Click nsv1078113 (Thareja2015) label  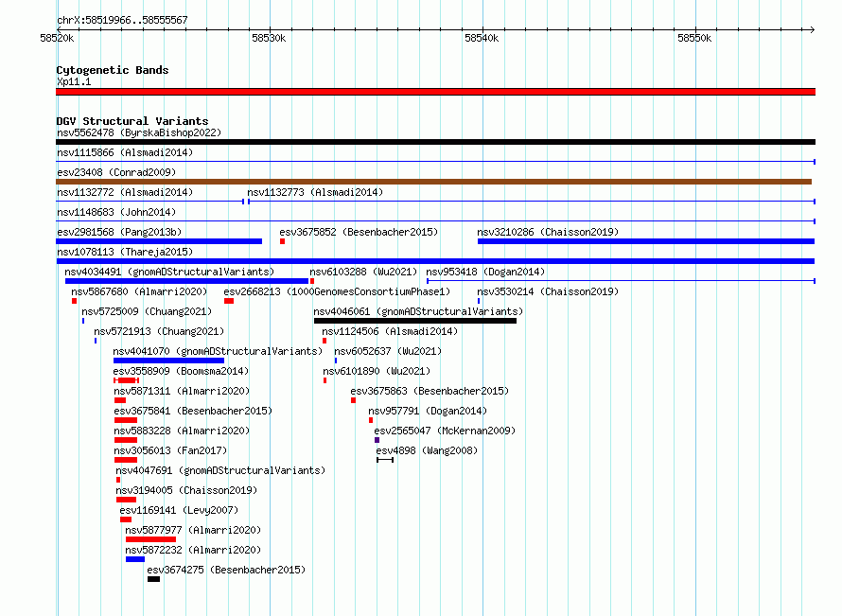(125, 252)
